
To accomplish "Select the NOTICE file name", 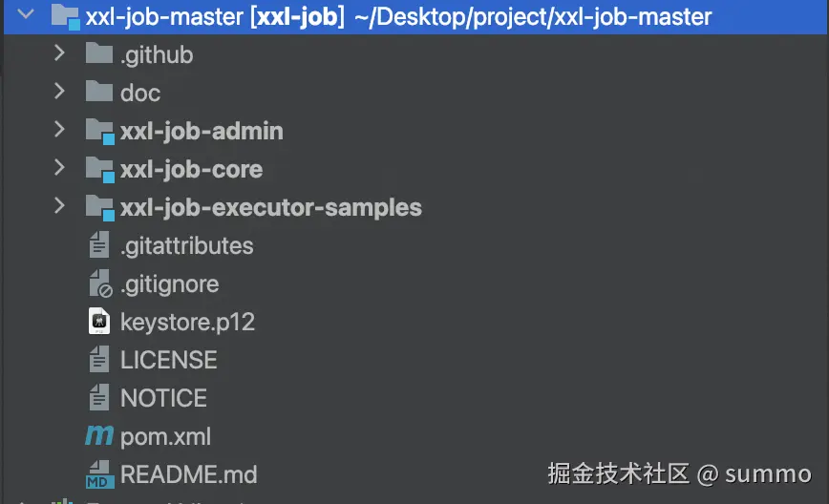I will pos(163,398).
